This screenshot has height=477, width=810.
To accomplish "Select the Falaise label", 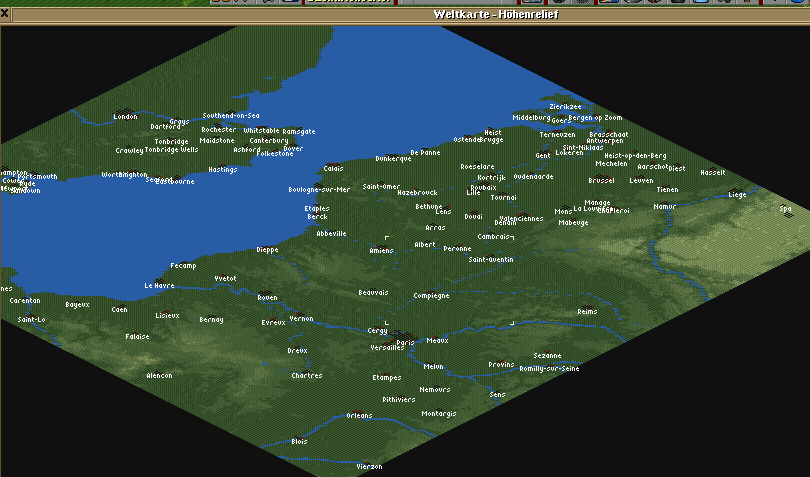I will [x=137, y=337].
